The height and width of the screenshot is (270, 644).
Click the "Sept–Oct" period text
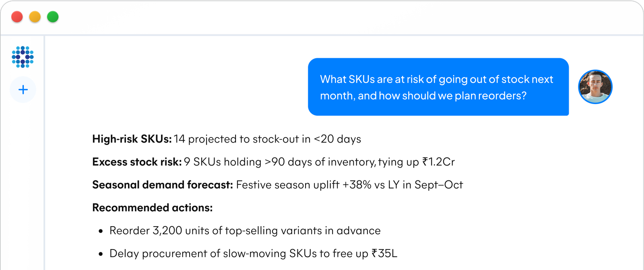point(439,185)
